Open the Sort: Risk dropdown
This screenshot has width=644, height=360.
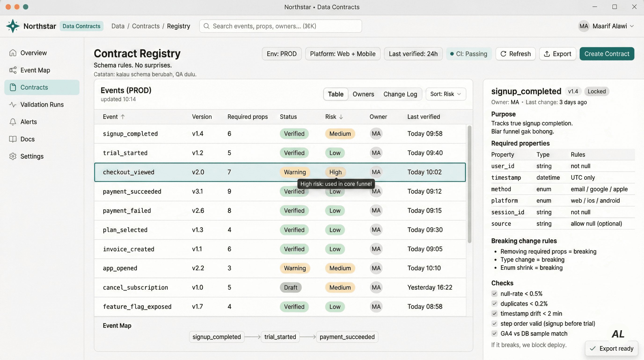pyautogui.click(x=446, y=94)
